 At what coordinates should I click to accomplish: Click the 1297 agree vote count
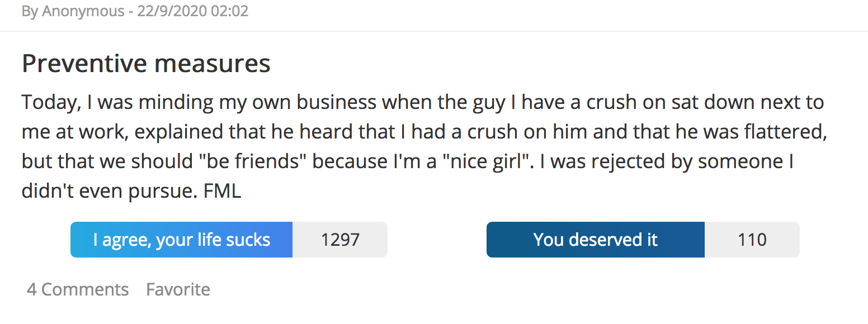point(340,240)
